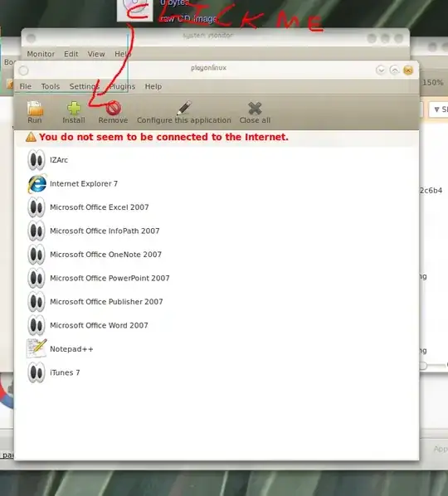Screen dimensions: 448x496
Task: Open Configure this application pencil icon
Action: click(x=184, y=108)
